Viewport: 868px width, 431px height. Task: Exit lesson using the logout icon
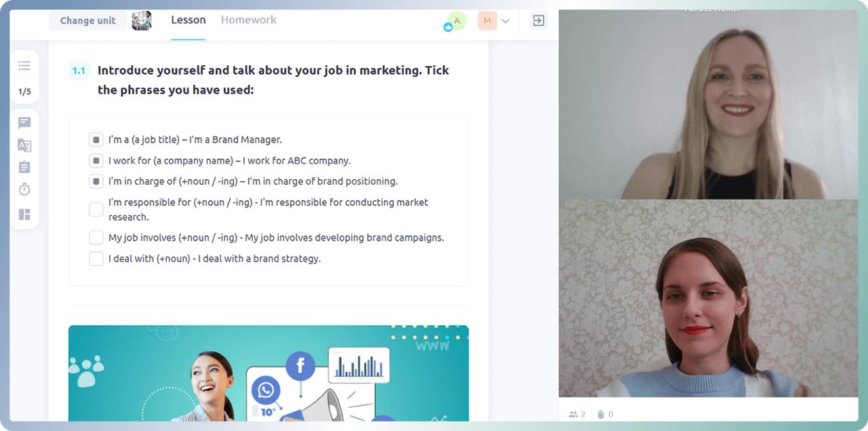[538, 21]
